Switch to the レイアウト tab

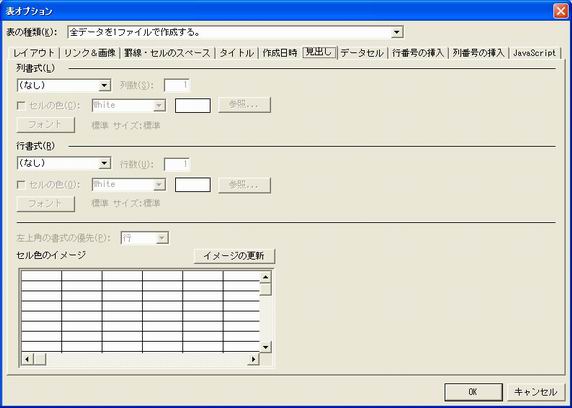[x=34, y=53]
